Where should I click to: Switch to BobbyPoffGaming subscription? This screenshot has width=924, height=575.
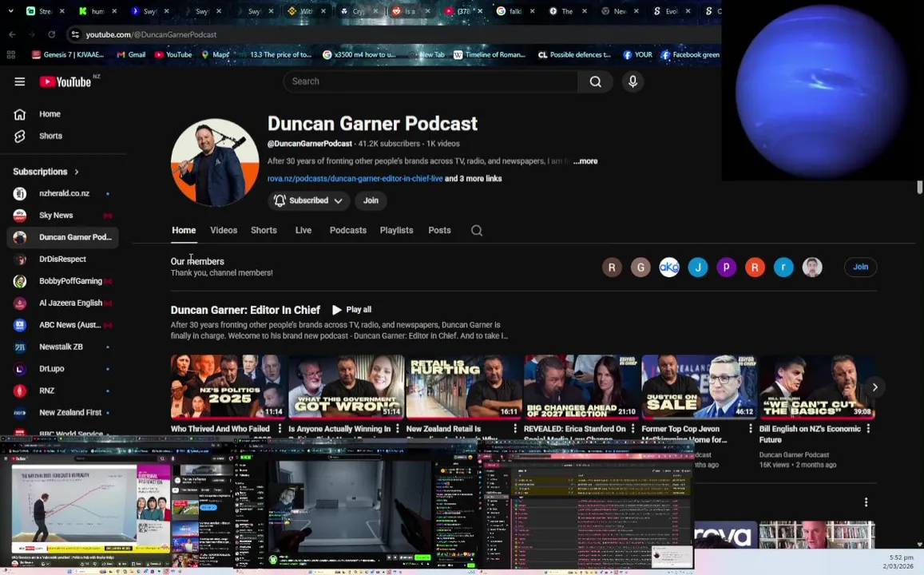click(62, 281)
